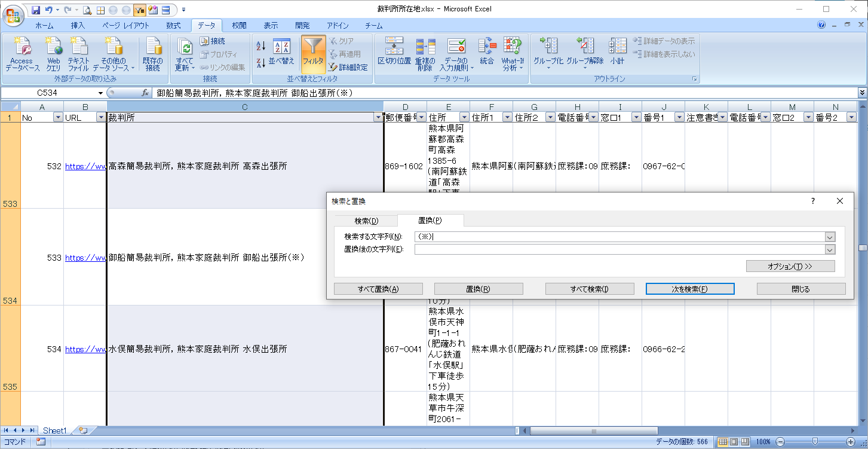Viewport: 868px width, 449px height.
Task: Show more options with オプション button
Action: point(790,267)
